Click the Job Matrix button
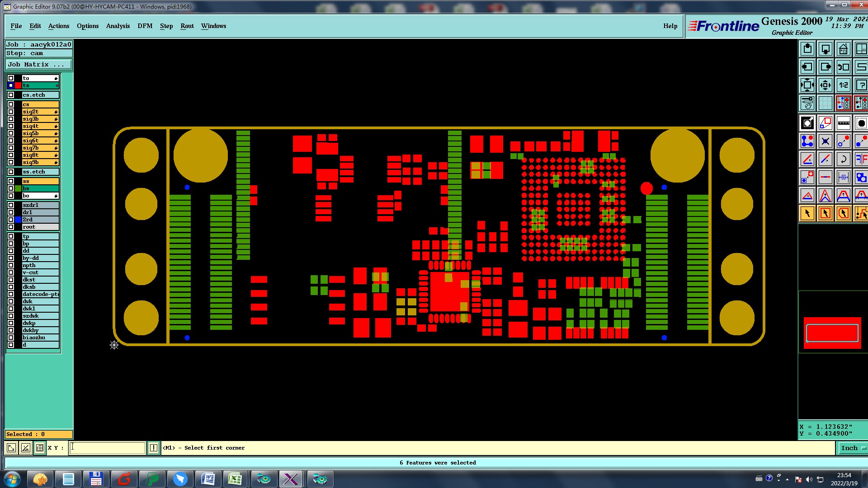The image size is (868, 488). (x=38, y=65)
